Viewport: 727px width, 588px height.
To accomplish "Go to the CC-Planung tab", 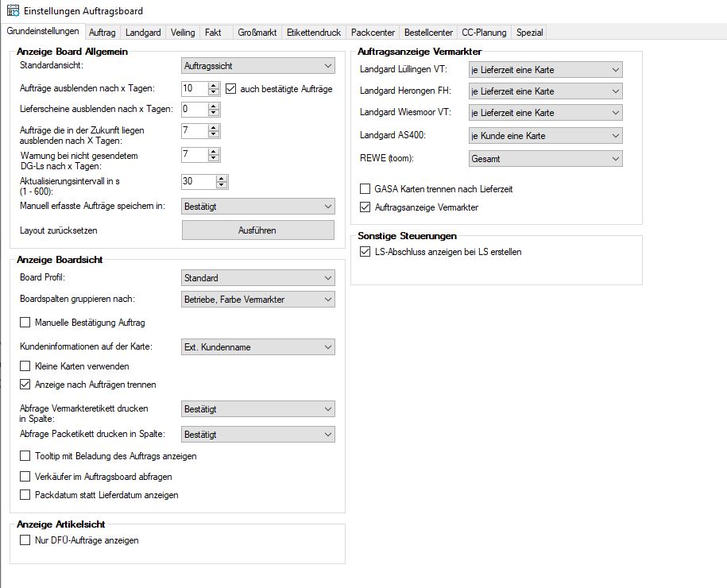I will 484,33.
